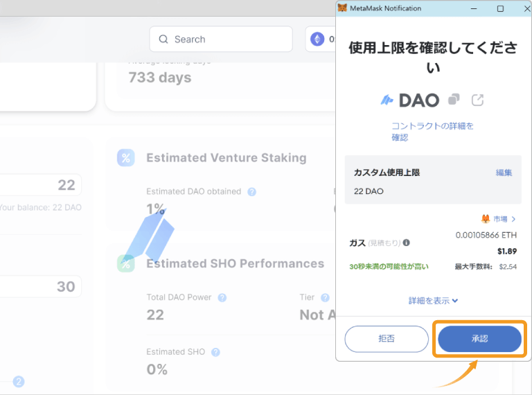Click the 733 days value

point(160,78)
